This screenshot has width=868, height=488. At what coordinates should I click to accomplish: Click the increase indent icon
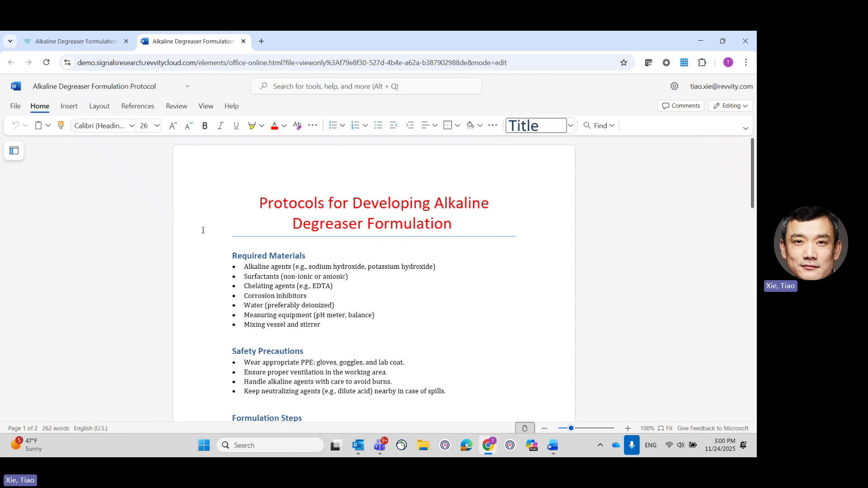(410, 126)
